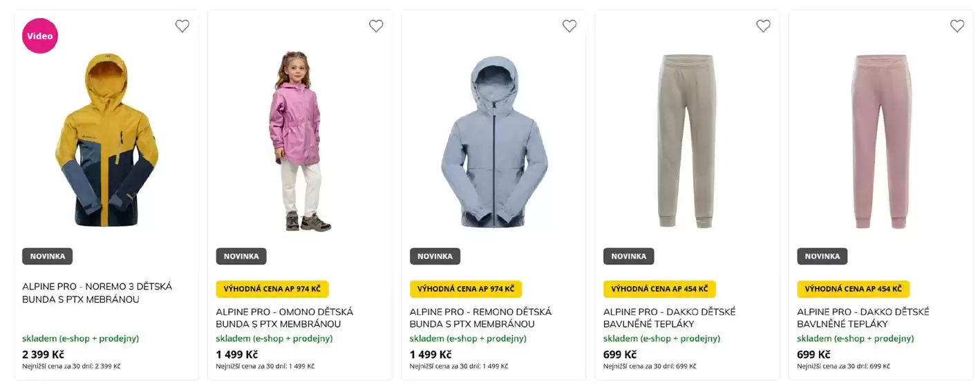Screen dimensions: 980x387
Task: Tap heart on pink DAKKO sweatpants
Action: (x=957, y=26)
